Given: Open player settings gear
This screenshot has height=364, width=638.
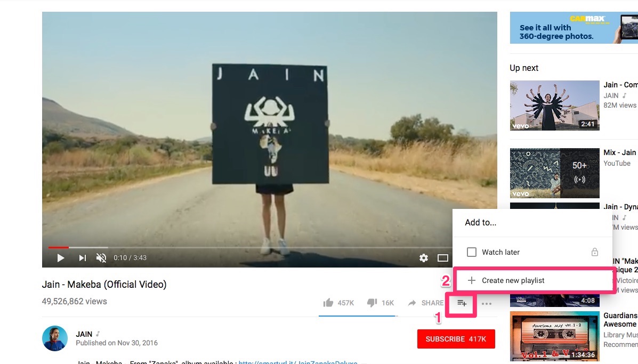Looking at the screenshot, I should click(x=424, y=258).
